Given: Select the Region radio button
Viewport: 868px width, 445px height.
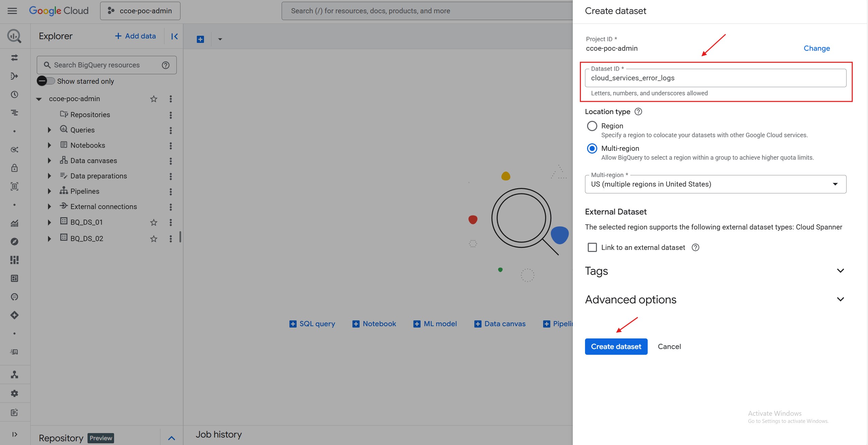Looking at the screenshot, I should pos(592,126).
